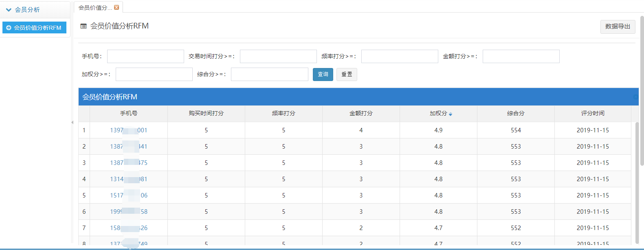644x250 pixels.
Task: Click the 重置 reset button
Action: [347, 74]
